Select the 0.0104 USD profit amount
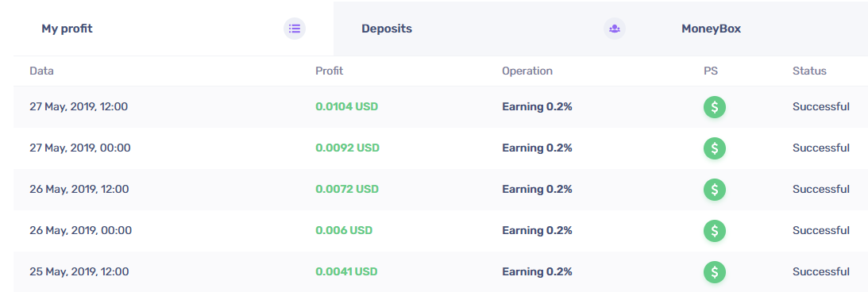 (x=346, y=107)
